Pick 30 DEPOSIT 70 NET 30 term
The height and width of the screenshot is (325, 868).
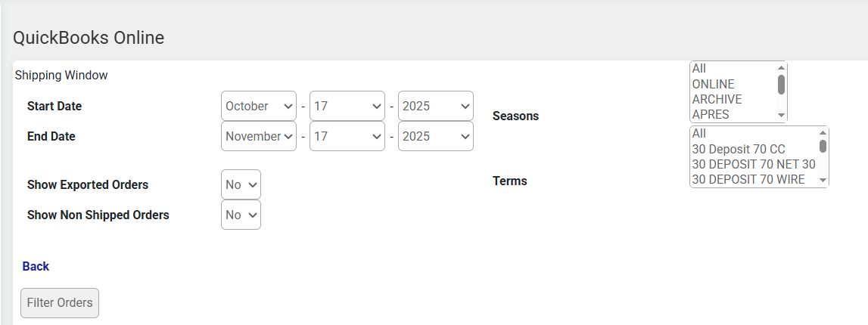754,164
